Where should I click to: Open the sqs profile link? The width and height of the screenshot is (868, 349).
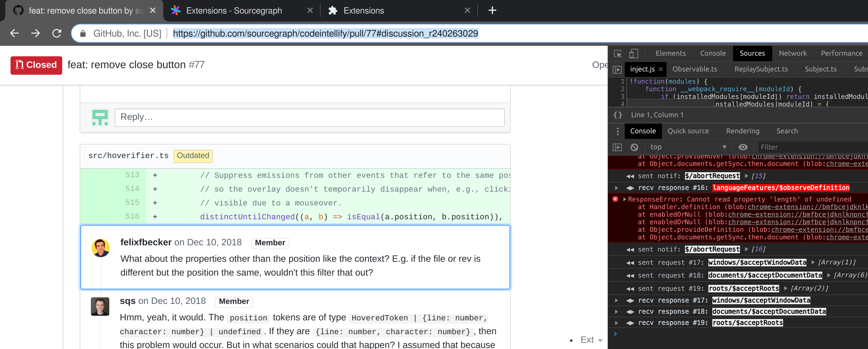pos(127,301)
